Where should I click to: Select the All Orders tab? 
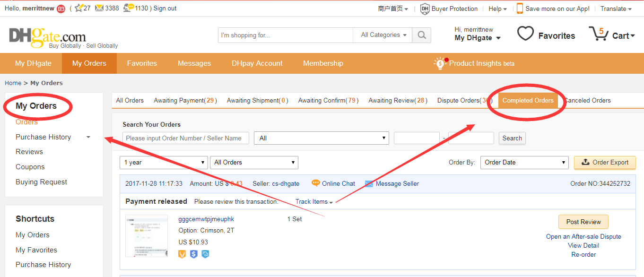[130, 100]
